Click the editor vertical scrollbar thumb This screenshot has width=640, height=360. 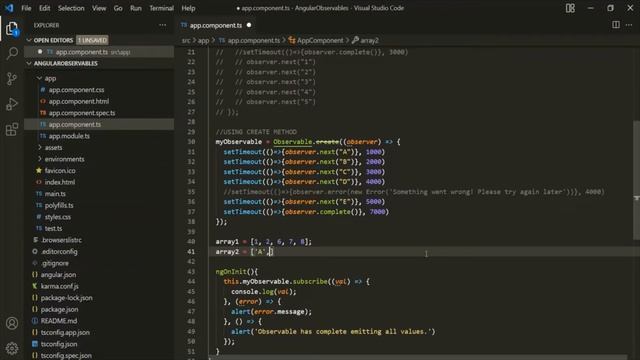coord(636,180)
